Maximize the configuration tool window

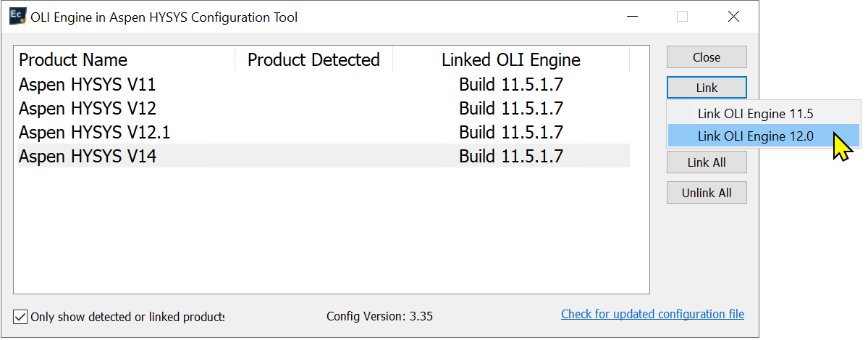click(682, 17)
